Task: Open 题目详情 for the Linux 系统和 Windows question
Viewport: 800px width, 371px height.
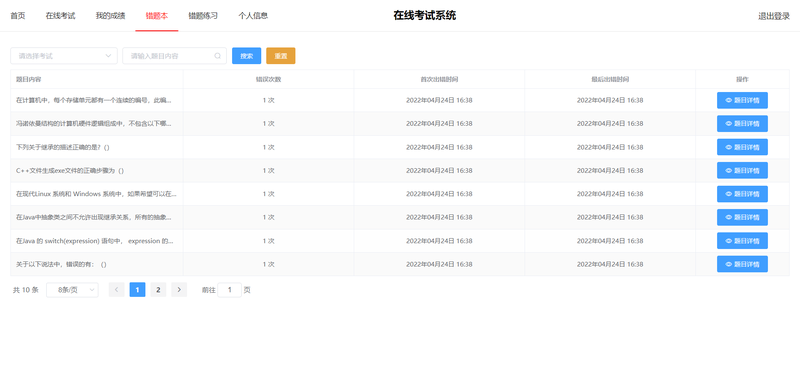Action: 742,194
